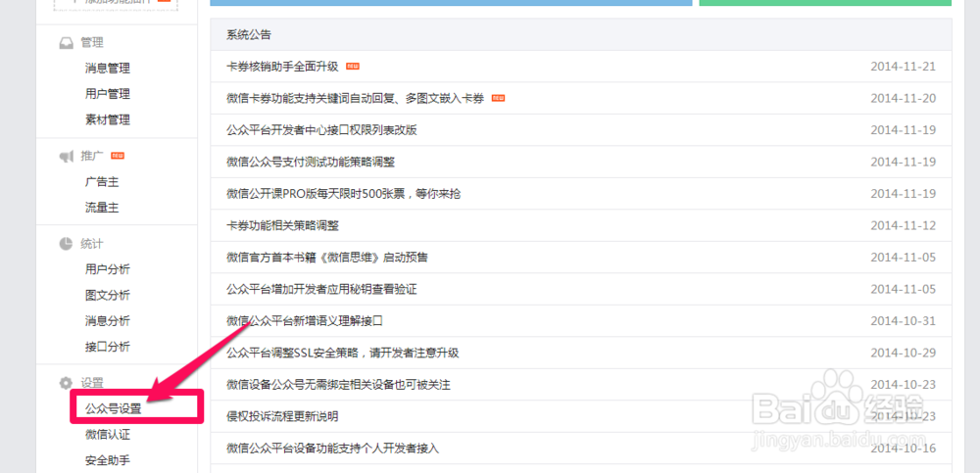Go to 流量主 under 推广
980x473 pixels.
(102, 208)
